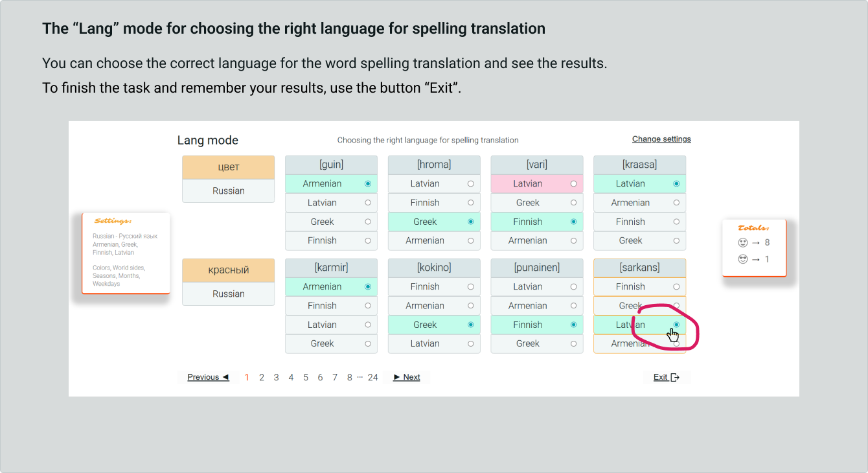This screenshot has width=868, height=473.
Task: Select Latvian for [kokino]
Action: (434, 343)
